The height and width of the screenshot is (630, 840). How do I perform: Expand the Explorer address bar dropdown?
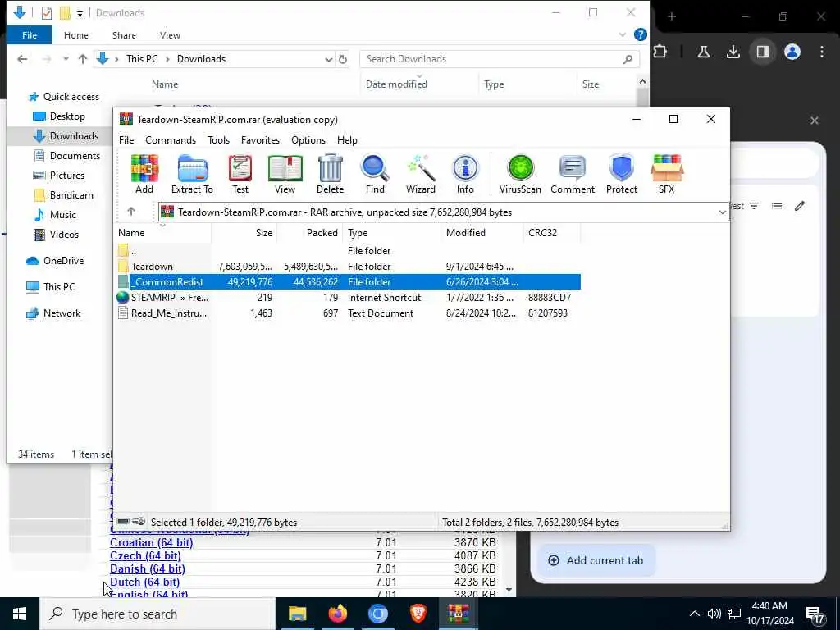point(328,59)
